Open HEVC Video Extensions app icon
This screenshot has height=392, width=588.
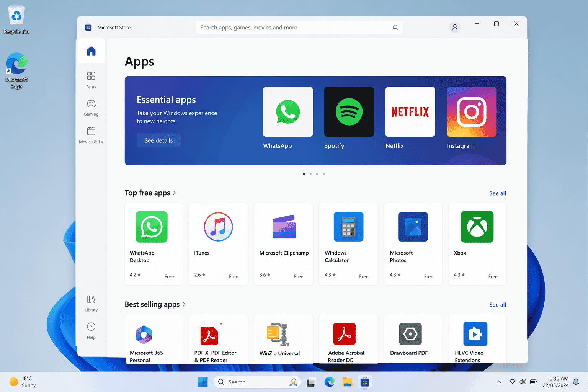(x=475, y=334)
